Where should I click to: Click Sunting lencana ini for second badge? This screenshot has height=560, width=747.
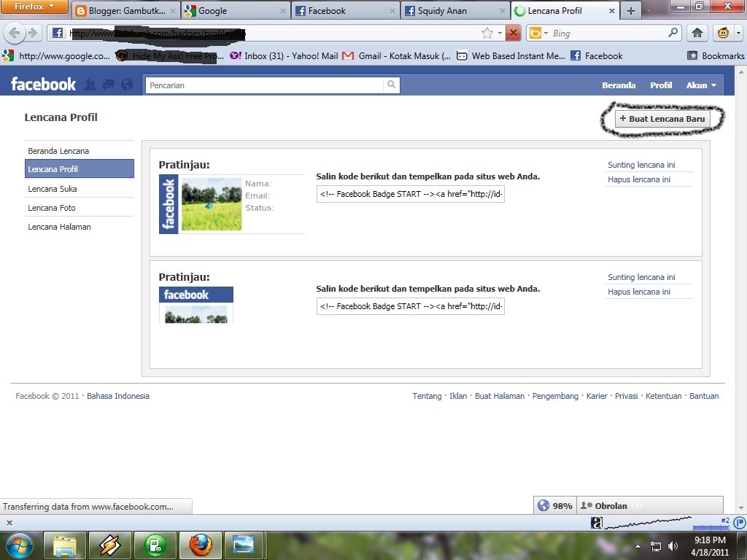click(x=641, y=277)
